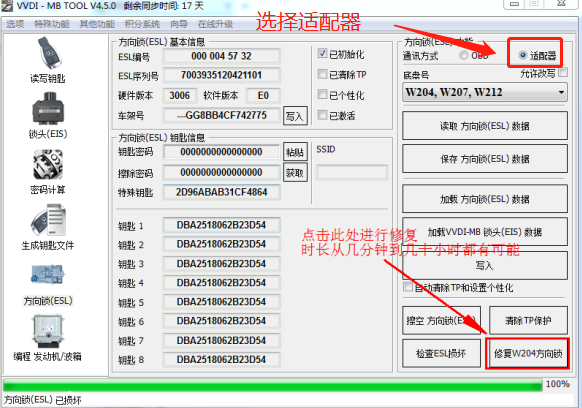Click the 钥匙 3 value field
The height and width of the screenshot is (408, 582).
point(222,264)
